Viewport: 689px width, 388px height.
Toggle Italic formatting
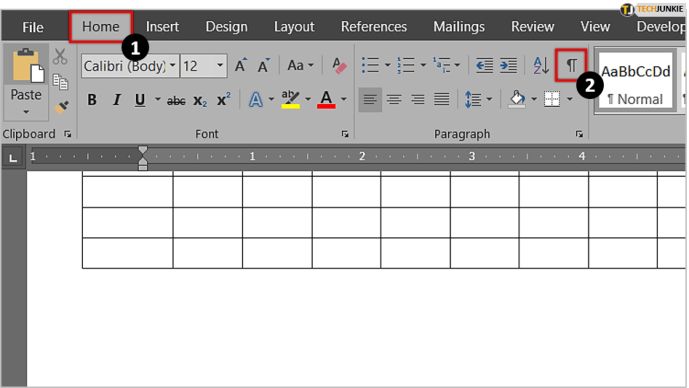[116, 100]
